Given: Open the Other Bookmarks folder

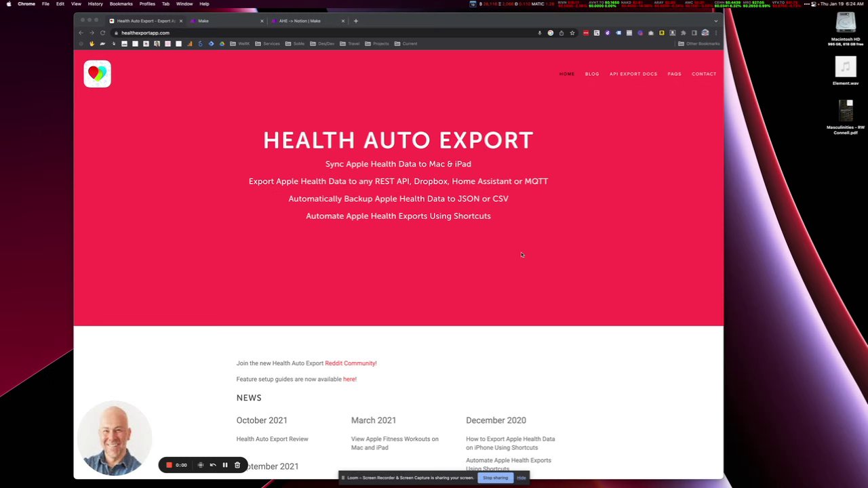Looking at the screenshot, I should point(698,43).
